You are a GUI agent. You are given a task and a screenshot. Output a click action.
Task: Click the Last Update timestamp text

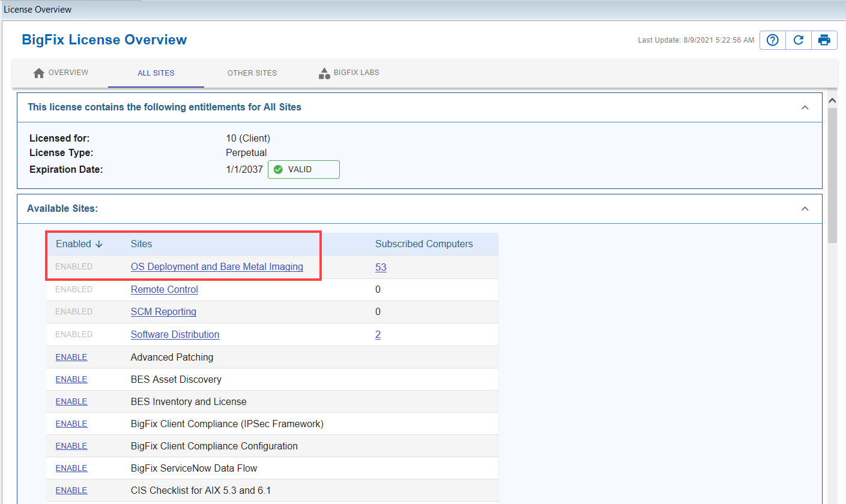[x=696, y=40]
